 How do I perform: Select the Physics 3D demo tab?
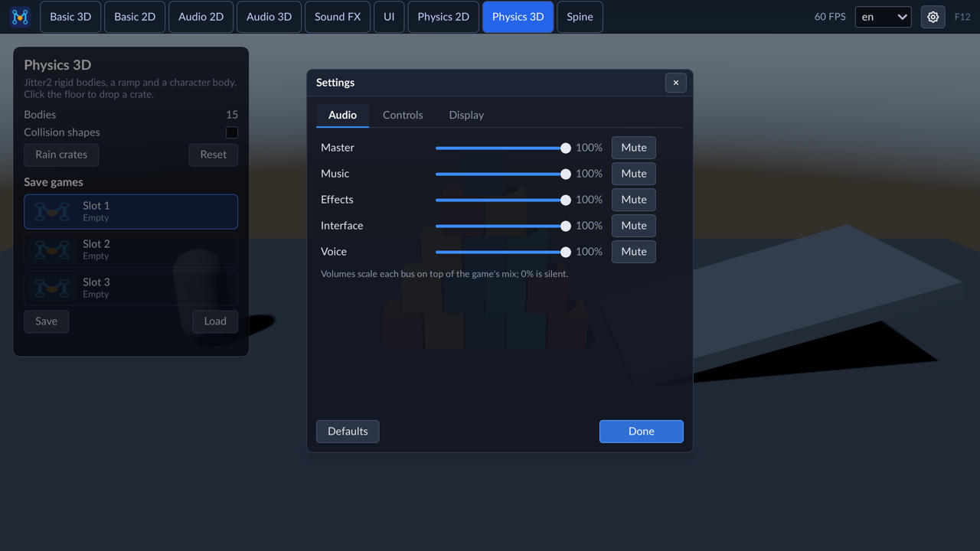[518, 17]
